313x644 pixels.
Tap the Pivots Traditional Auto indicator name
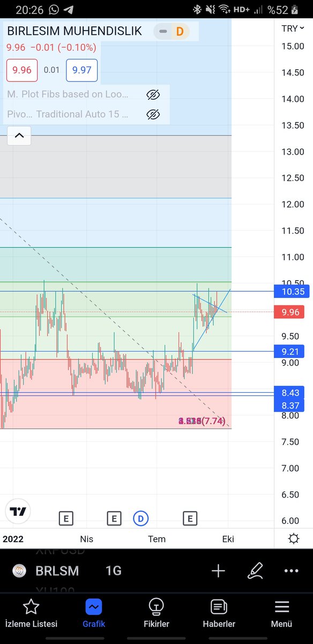click(68, 114)
